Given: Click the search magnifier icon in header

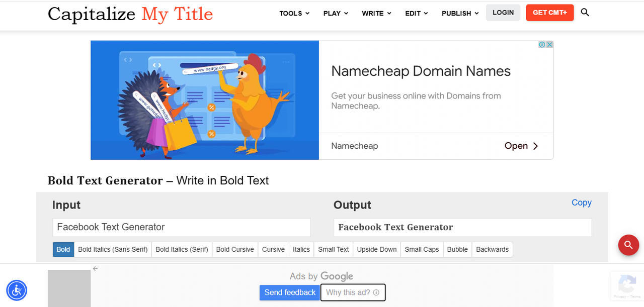Looking at the screenshot, I should (x=585, y=12).
